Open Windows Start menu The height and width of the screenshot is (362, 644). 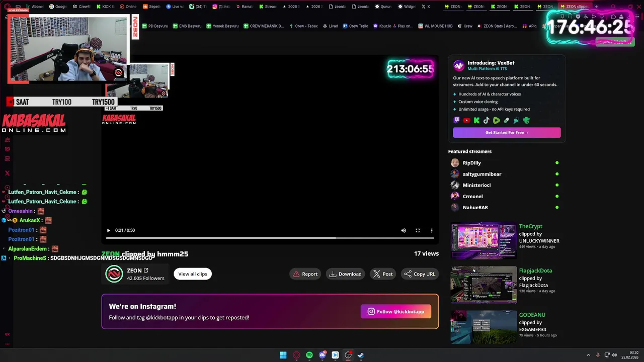click(x=283, y=355)
